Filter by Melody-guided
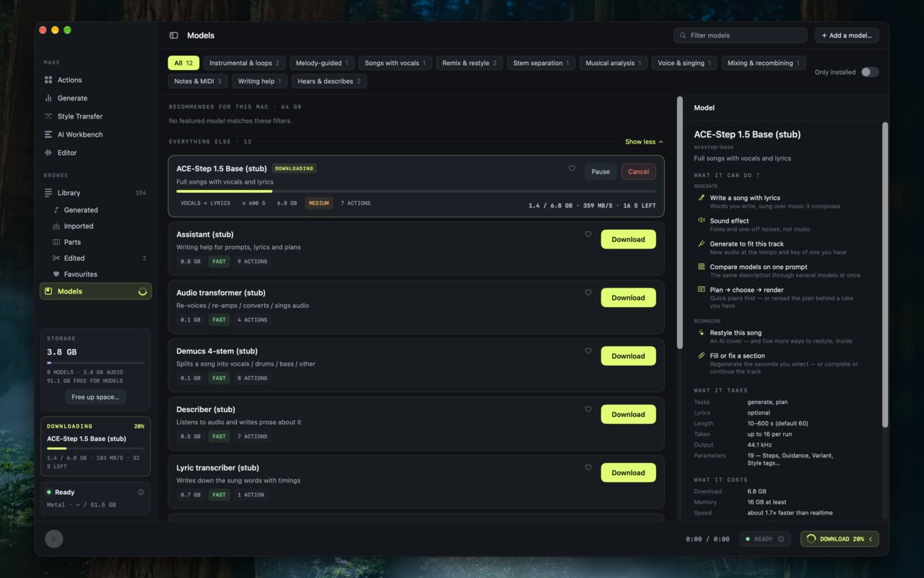The width and height of the screenshot is (924, 578). click(x=322, y=63)
